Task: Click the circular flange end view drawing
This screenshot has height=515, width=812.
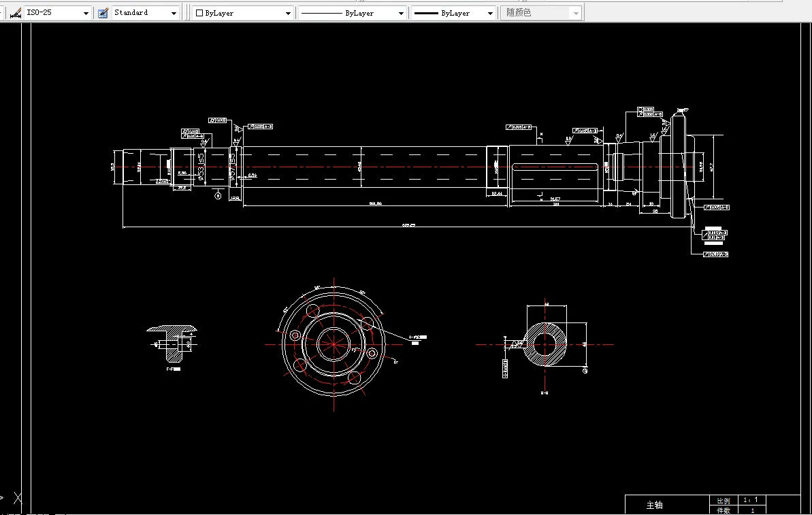Action: tap(334, 344)
